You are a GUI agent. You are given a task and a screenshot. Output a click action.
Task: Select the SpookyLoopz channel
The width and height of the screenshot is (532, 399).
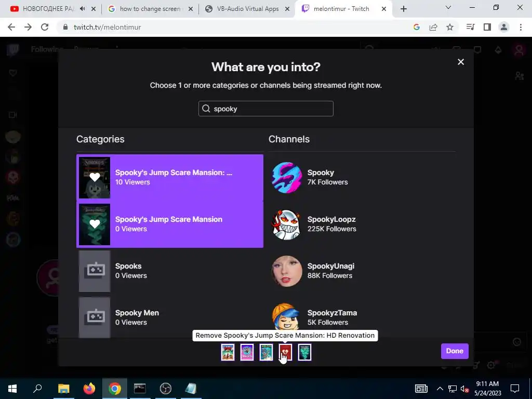pos(362,224)
